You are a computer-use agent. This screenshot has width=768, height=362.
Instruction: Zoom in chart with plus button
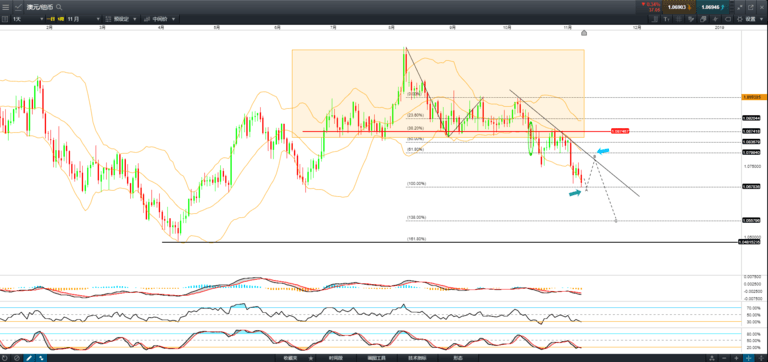click(x=736, y=358)
